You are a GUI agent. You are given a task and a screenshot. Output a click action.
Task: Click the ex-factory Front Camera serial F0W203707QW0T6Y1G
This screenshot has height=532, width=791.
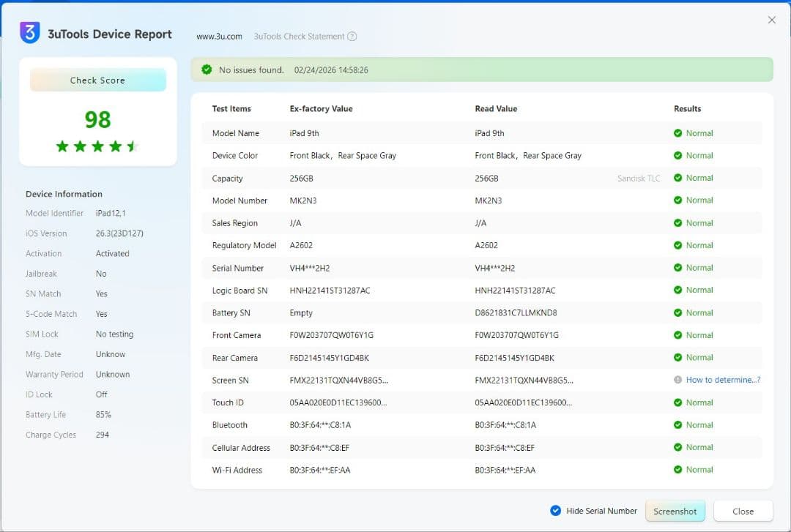[x=332, y=335]
